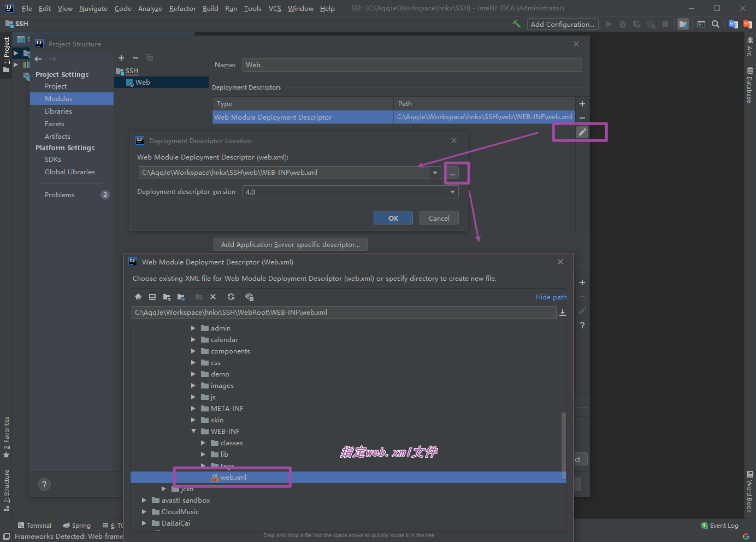Expand the avast! sandbox folder
Image resolution: width=756 pixels, height=542 pixels.
(x=144, y=500)
